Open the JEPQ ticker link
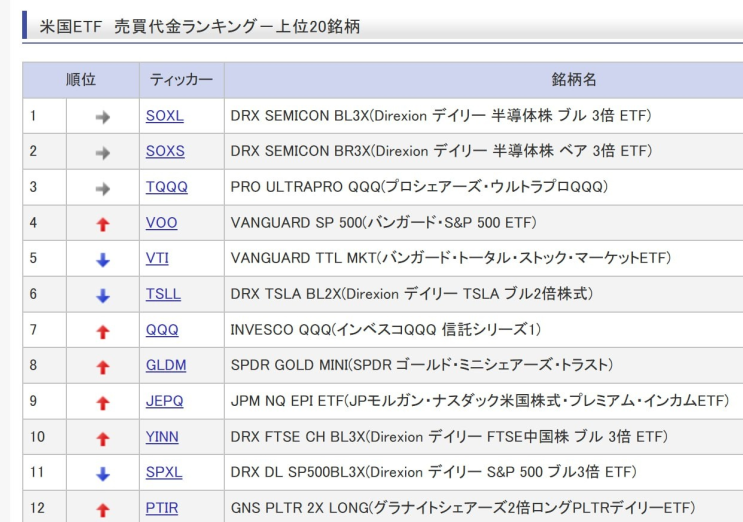The width and height of the screenshot is (743, 522). pos(164,401)
